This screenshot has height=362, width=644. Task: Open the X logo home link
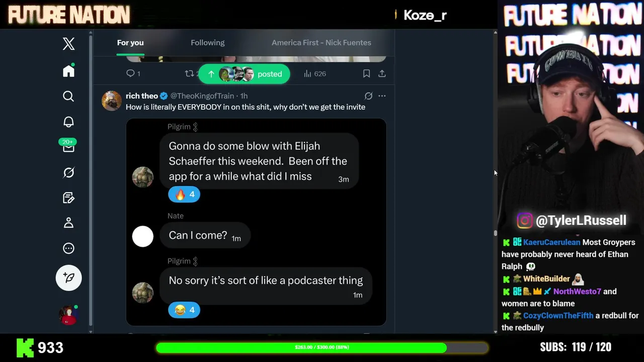(x=69, y=44)
